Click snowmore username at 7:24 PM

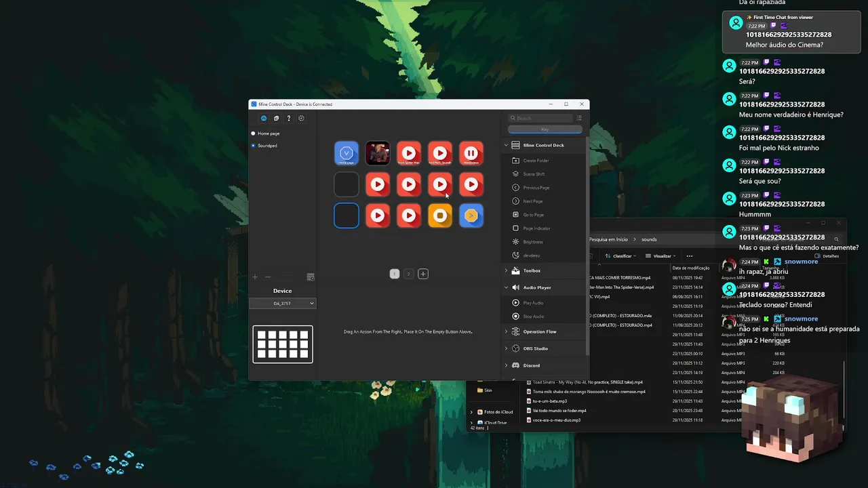[801, 262]
